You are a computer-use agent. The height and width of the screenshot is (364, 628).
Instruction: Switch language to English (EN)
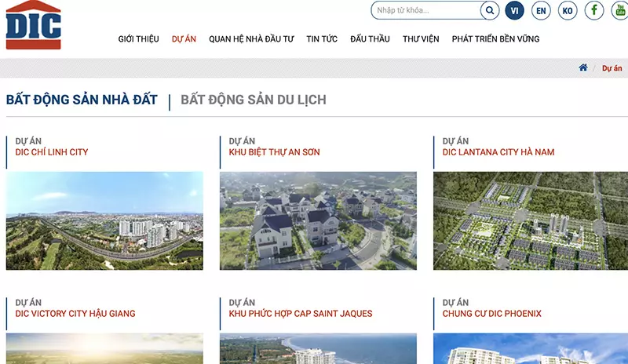(541, 10)
